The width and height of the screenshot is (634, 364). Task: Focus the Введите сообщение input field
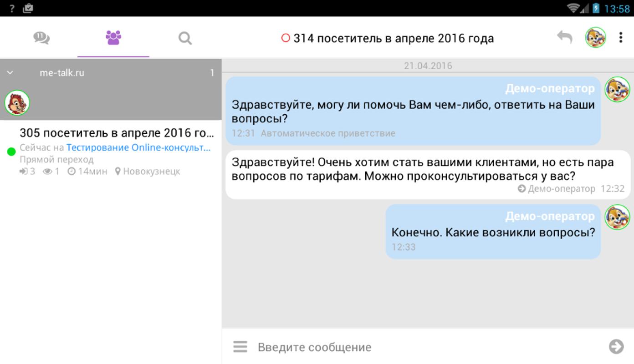click(428, 347)
